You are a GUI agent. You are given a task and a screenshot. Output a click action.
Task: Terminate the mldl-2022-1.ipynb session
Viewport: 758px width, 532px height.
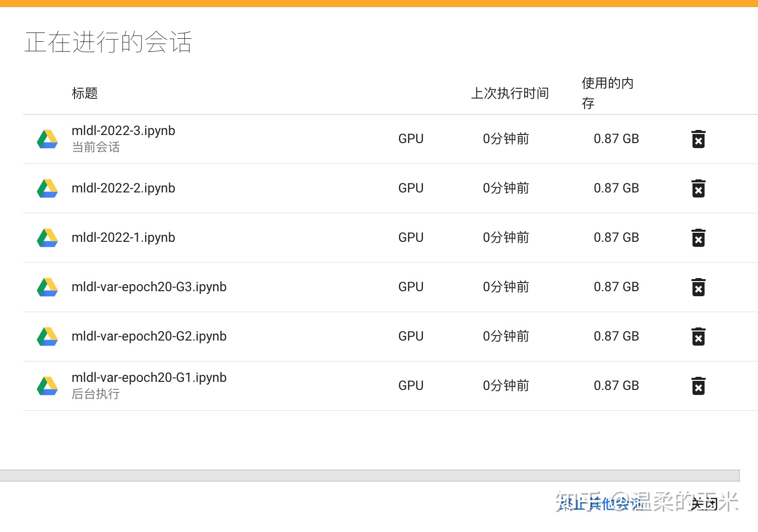coord(698,238)
